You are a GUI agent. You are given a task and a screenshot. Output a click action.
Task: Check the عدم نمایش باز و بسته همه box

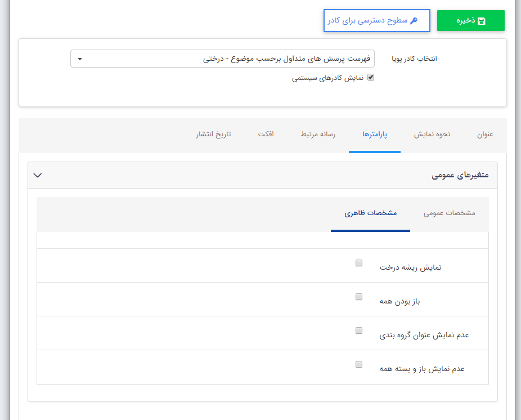pos(358,364)
